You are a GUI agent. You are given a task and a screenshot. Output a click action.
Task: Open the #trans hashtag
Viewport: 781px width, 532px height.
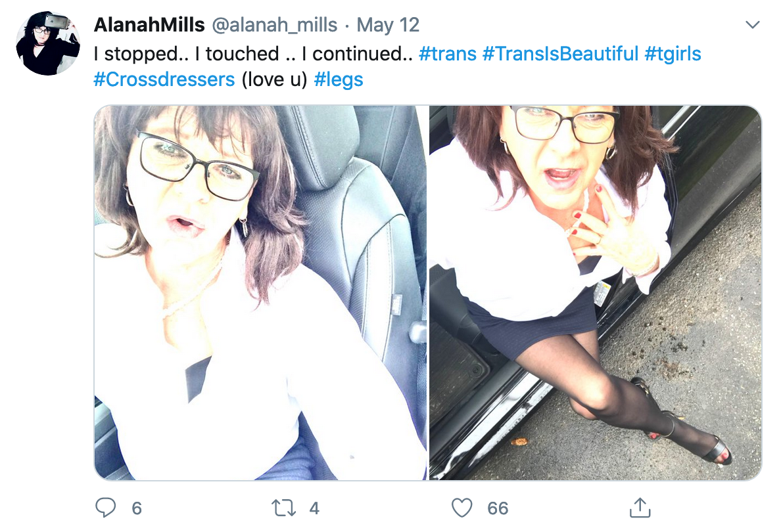(447, 54)
